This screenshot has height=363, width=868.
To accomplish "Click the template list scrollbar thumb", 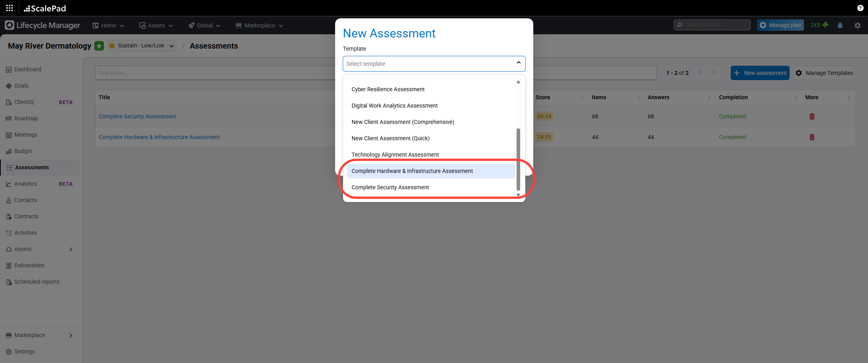I will [518, 159].
